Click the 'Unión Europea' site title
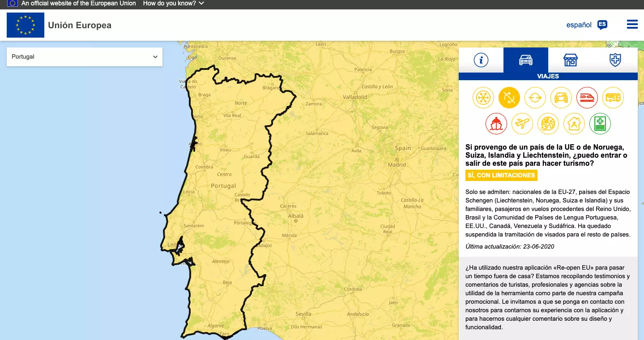 80,25
